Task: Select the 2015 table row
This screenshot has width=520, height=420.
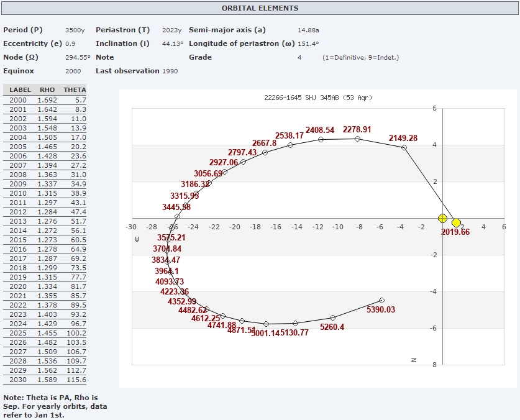Action: (45, 240)
